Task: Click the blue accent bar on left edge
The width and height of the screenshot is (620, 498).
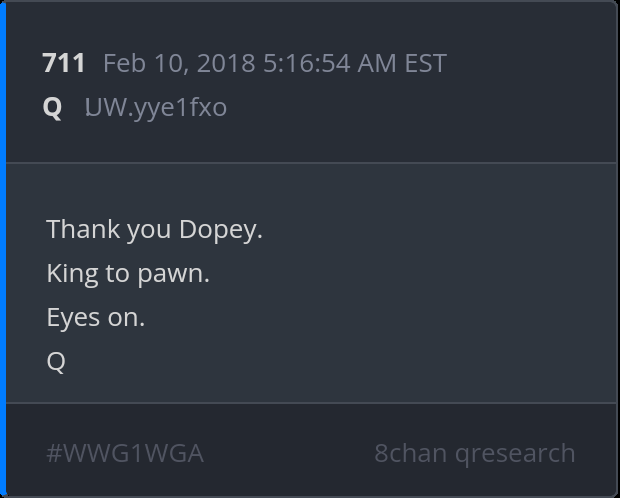Action: 3,249
